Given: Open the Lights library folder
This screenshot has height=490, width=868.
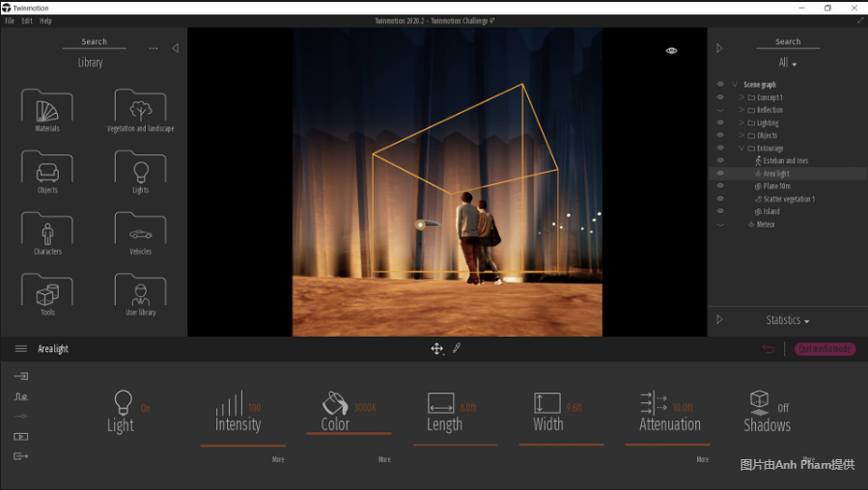Looking at the screenshot, I should [x=141, y=172].
